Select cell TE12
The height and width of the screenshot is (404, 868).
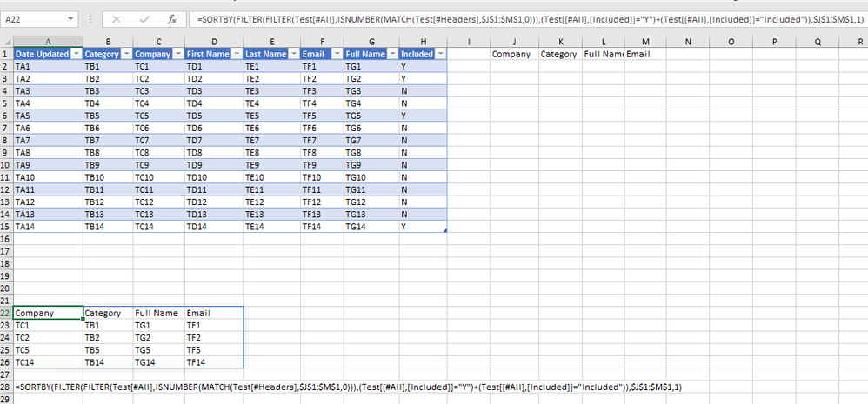pos(272,202)
